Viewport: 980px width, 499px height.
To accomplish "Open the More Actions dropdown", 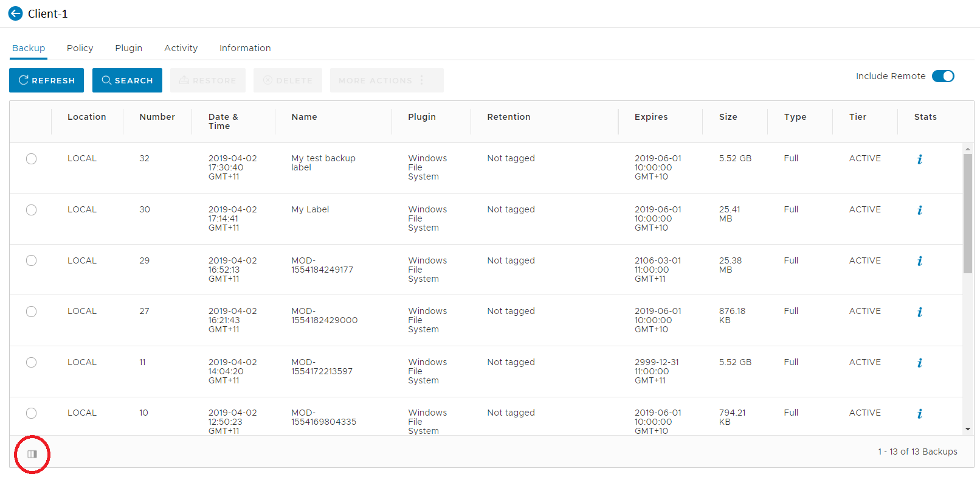I will pos(387,80).
